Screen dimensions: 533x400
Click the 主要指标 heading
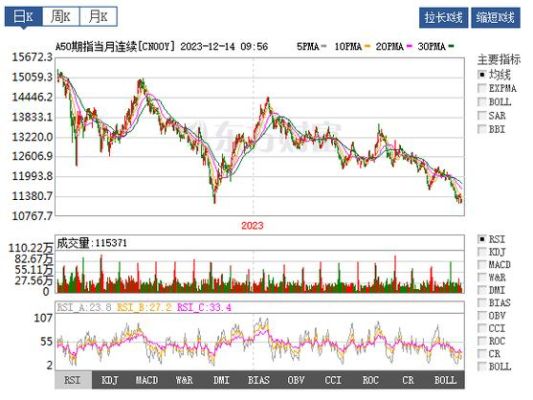click(x=499, y=59)
